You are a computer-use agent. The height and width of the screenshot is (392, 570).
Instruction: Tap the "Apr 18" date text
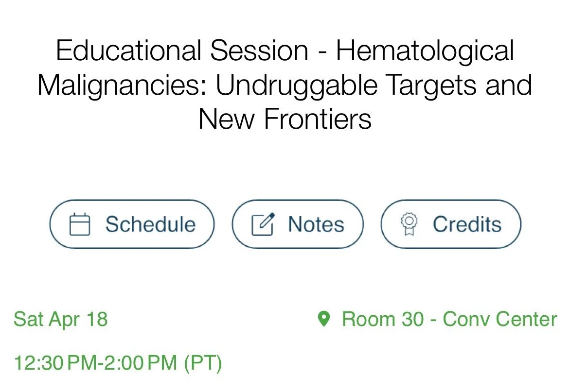[78, 319]
